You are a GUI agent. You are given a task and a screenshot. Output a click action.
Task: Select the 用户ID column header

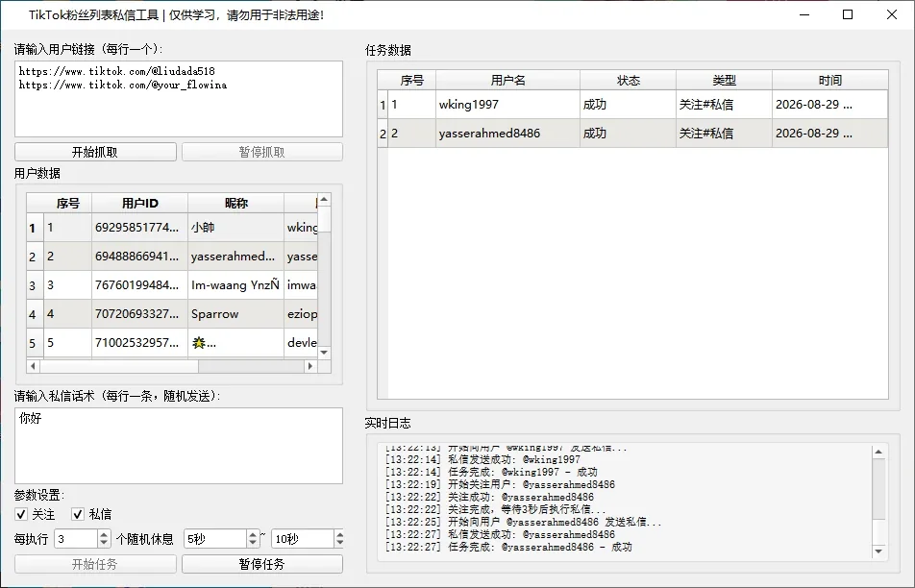click(x=139, y=203)
